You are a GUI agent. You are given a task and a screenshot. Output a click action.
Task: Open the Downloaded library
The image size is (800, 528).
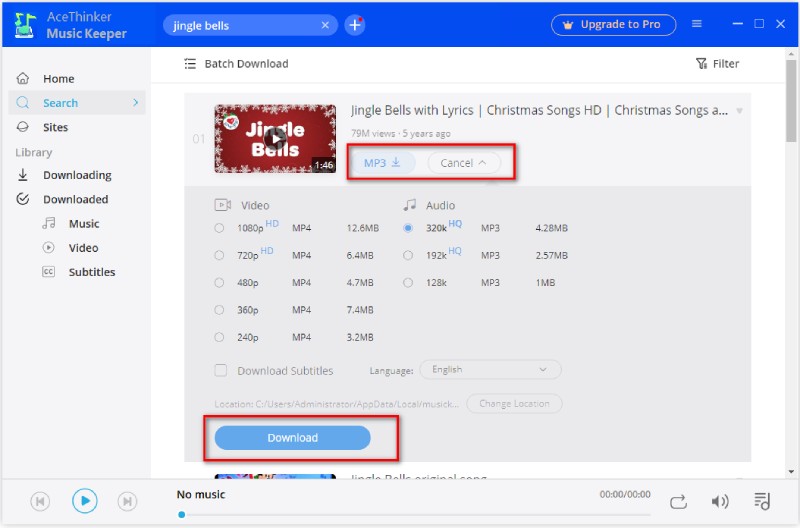coord(77,199)
